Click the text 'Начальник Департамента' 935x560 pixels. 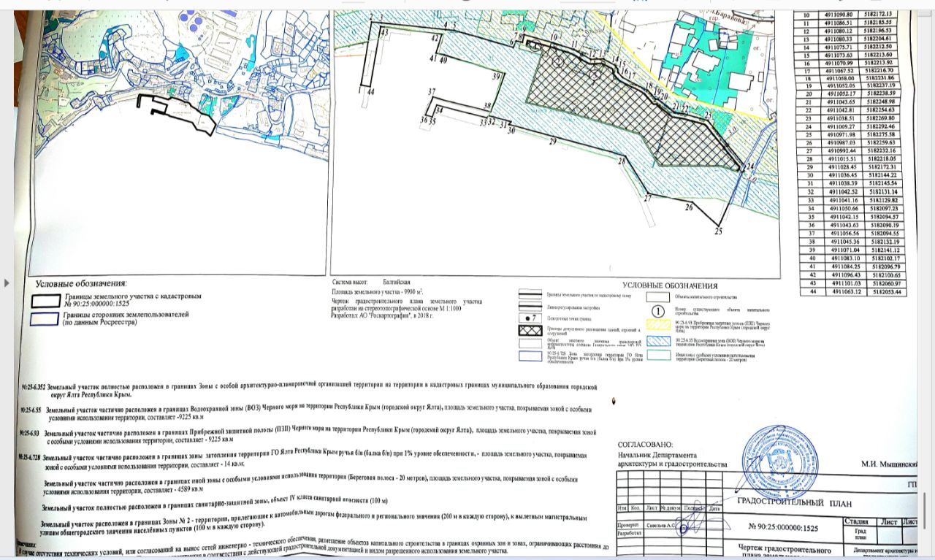[x=659, y=455]
